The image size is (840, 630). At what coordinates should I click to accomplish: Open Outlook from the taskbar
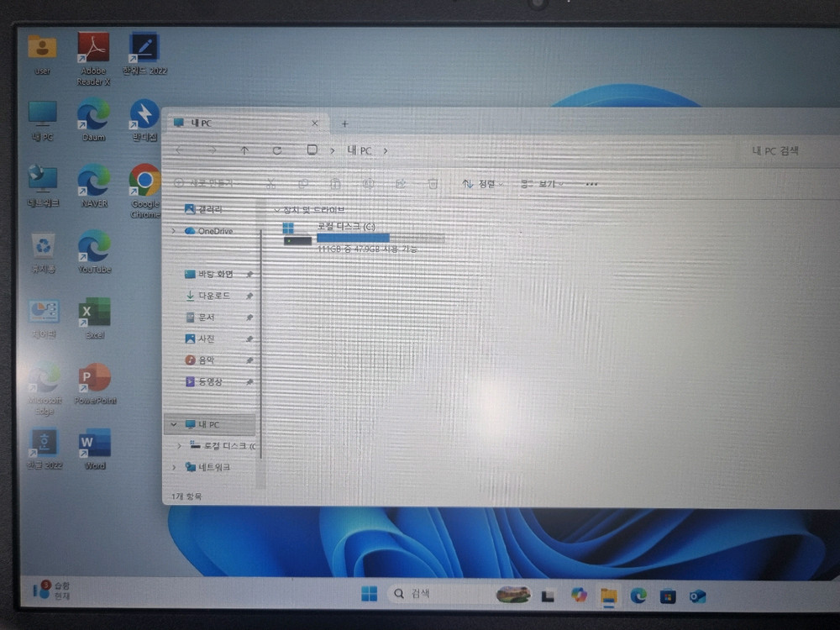click(x=697, y=596)
